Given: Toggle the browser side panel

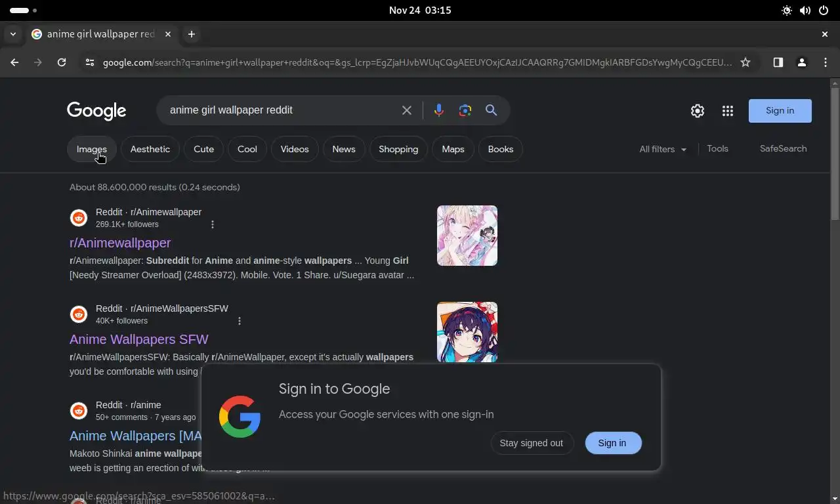Looking at the screenshot, I should (778, 62).
